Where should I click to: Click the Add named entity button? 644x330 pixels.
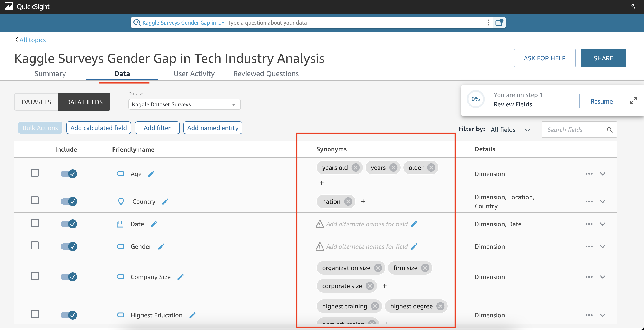click(x=213, y=128)
